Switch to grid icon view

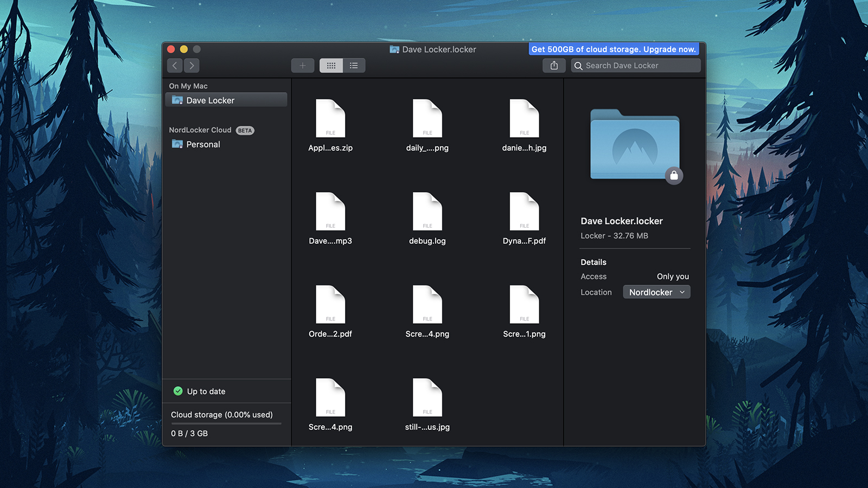331,66
